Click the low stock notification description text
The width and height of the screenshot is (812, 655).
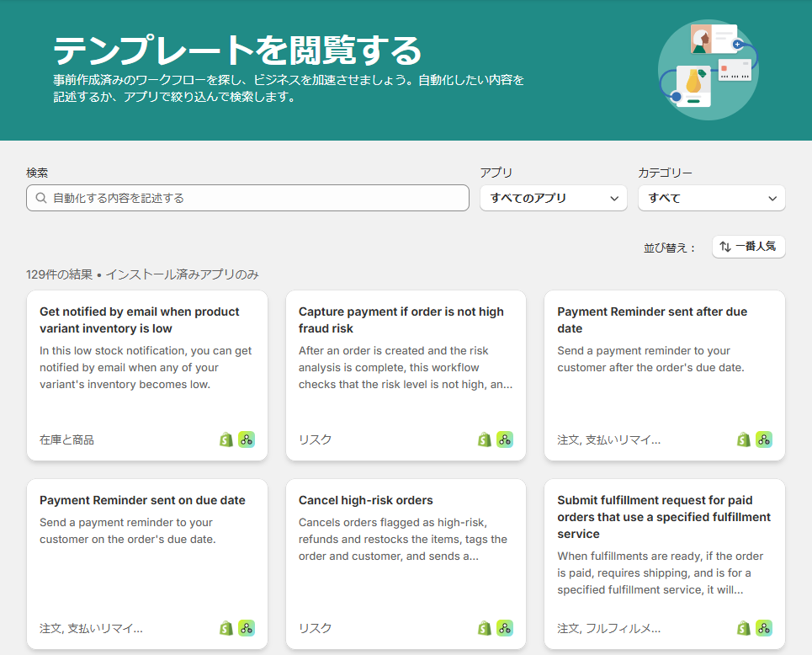pyautogui.click(x=146, y=367)
